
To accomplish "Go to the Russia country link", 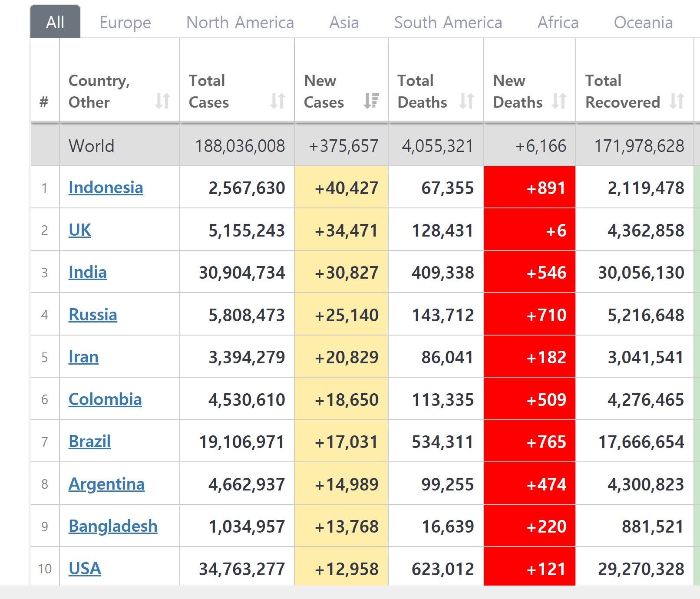I will point(92,315).
